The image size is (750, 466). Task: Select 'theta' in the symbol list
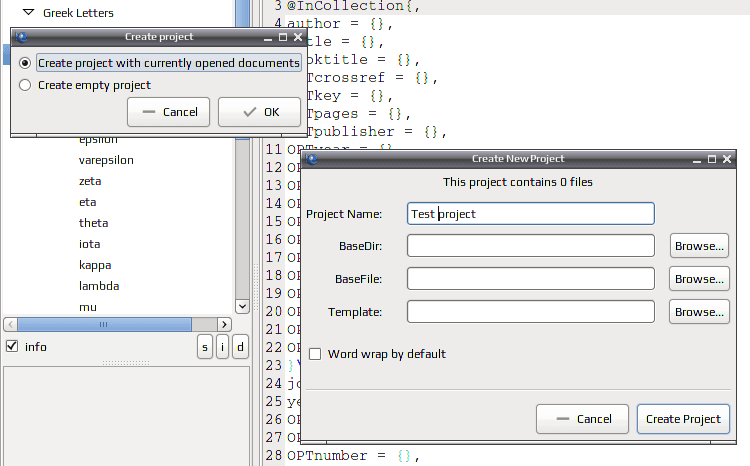[93, 223]
